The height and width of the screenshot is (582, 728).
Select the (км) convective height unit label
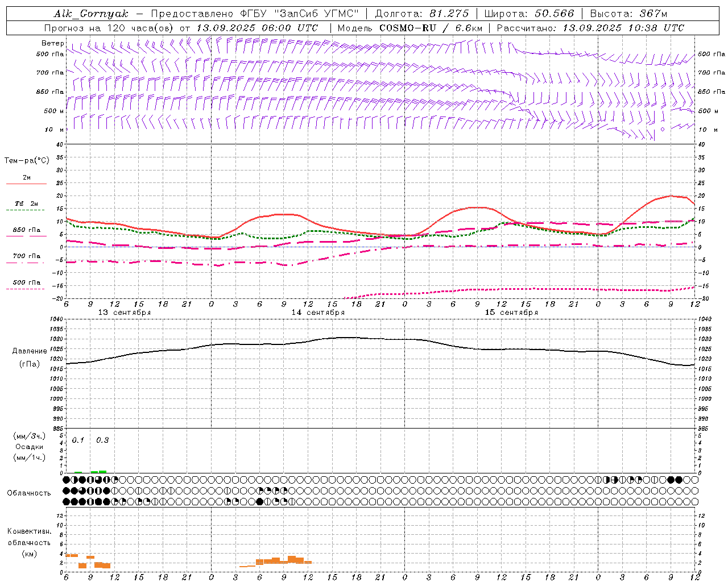pyautogui.click(x=30, y=554)
